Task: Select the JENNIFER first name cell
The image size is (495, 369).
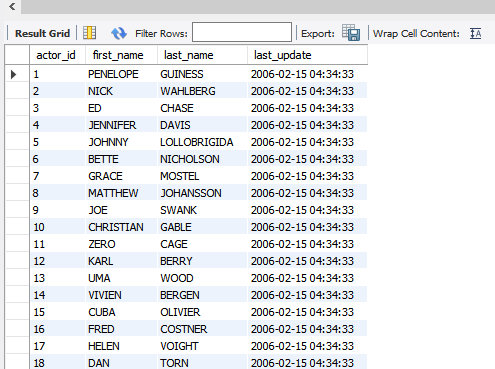Action: pyautogui.click(x=121, y=125)
